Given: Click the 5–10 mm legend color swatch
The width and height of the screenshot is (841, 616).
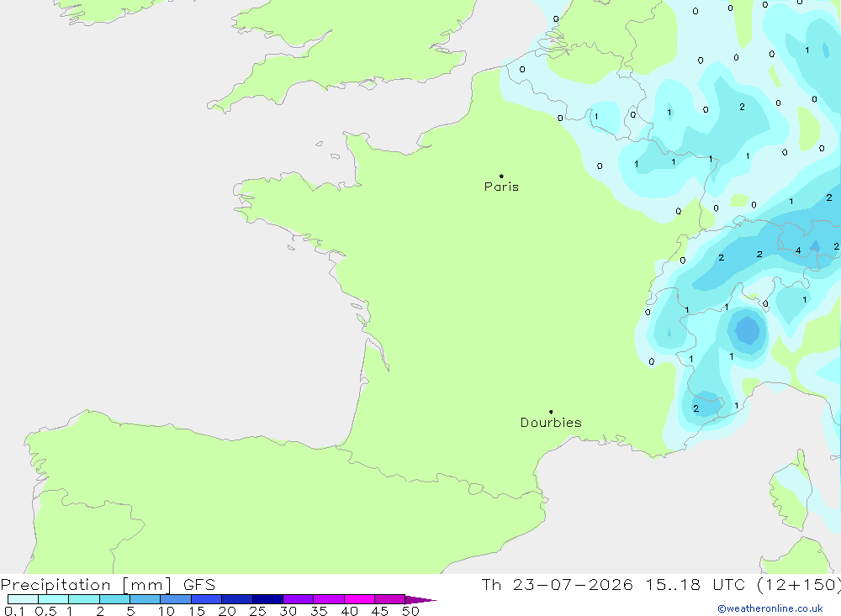Looking at the screenshot, I should pos(145,599).
